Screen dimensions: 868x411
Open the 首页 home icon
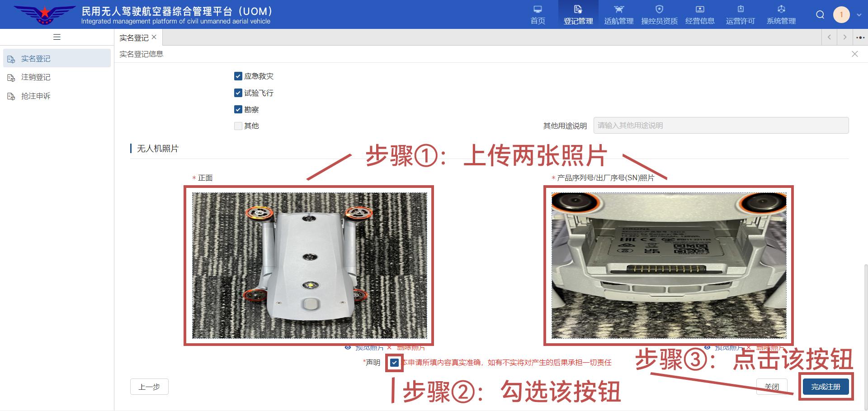[x=538, y=9]
